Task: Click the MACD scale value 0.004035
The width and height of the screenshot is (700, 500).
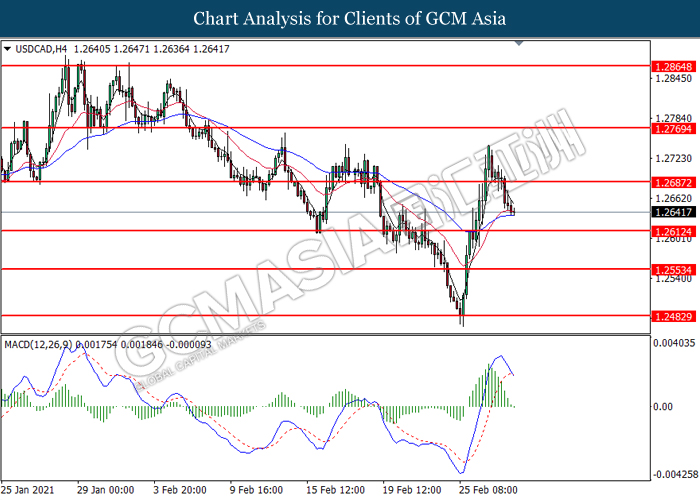Action: click(674, 343)
